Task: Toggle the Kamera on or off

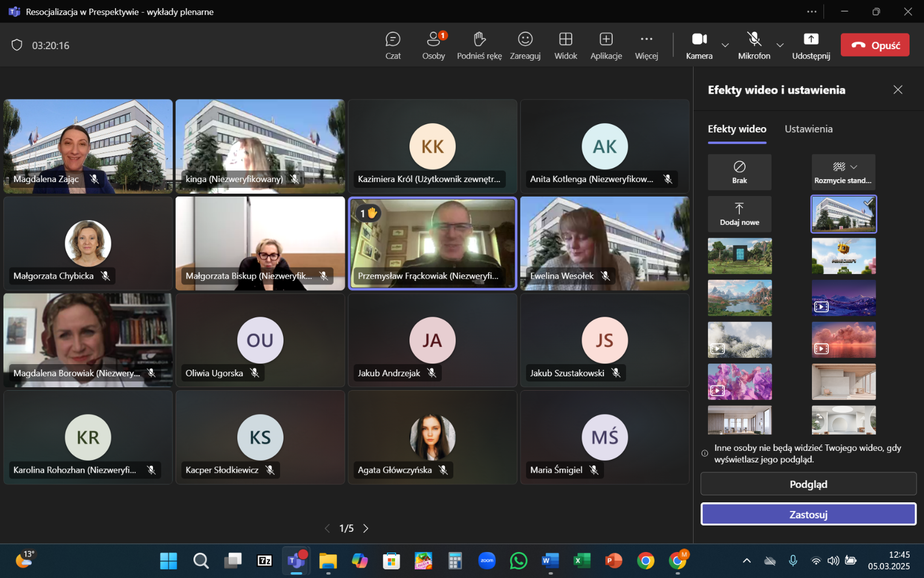Action: pyautogui.click(x=699, y=45)
